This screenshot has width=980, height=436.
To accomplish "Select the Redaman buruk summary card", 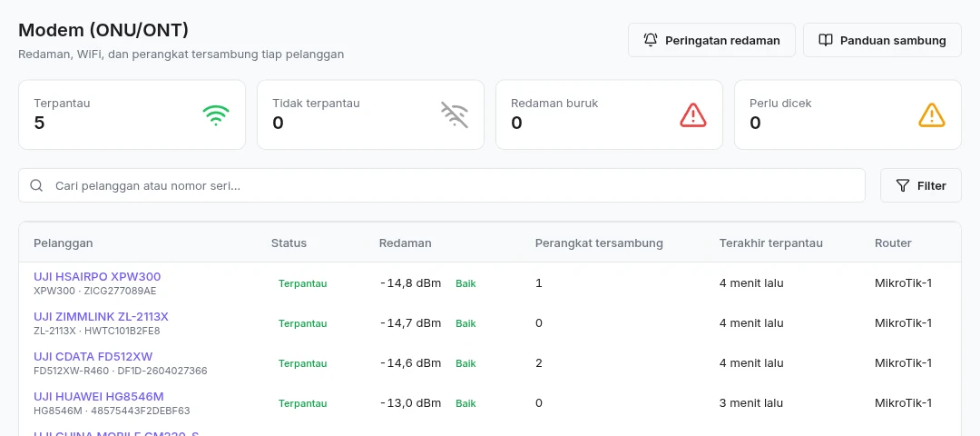I will (610, 114).
